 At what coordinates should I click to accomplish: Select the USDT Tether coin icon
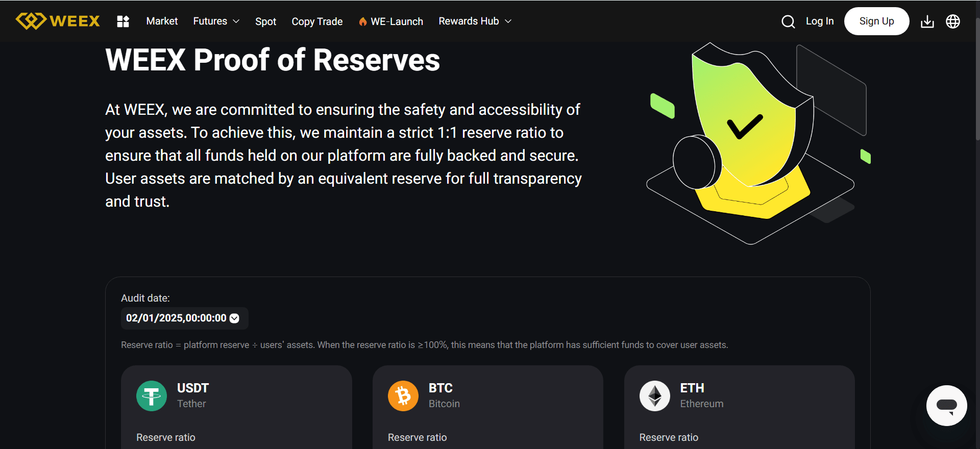[152, 395]
